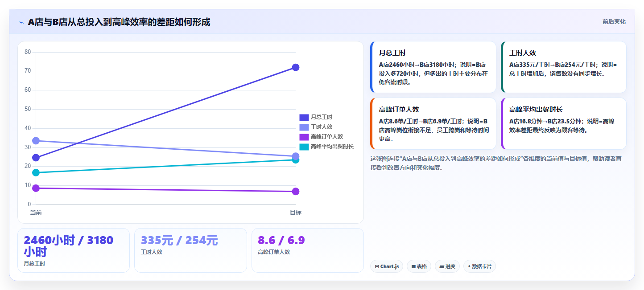
Task: Select the Chart.js tag chip
Action: (x=387, y=266)
